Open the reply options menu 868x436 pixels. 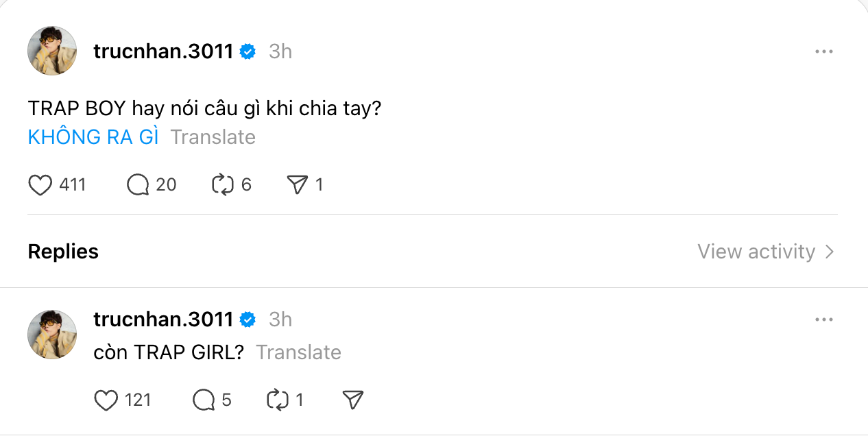pyautogui.click(x=823, y=319)
